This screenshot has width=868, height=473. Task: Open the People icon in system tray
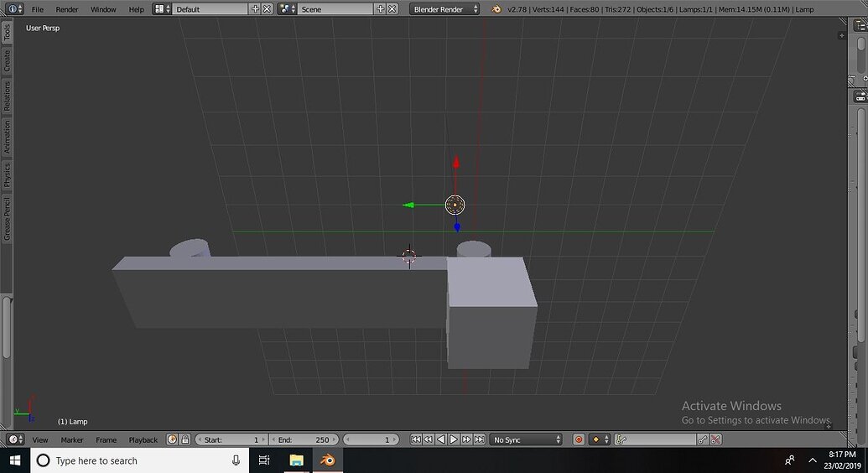coord(790,460)
